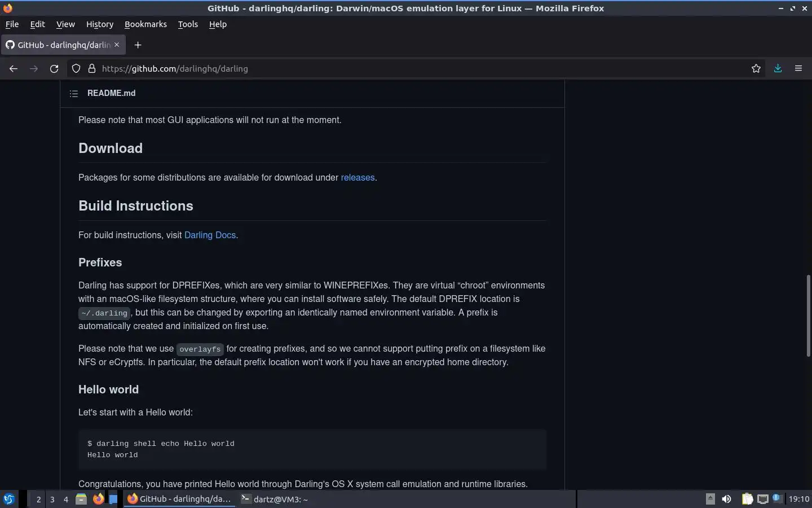Focus the URL address bar
812x508 pixels.
(x=417, y=68)
